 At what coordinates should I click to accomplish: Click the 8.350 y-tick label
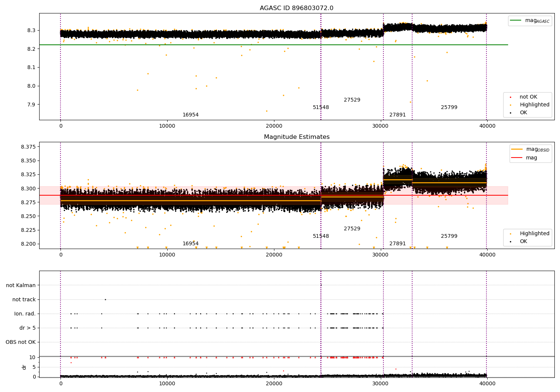tap(28, 161)
